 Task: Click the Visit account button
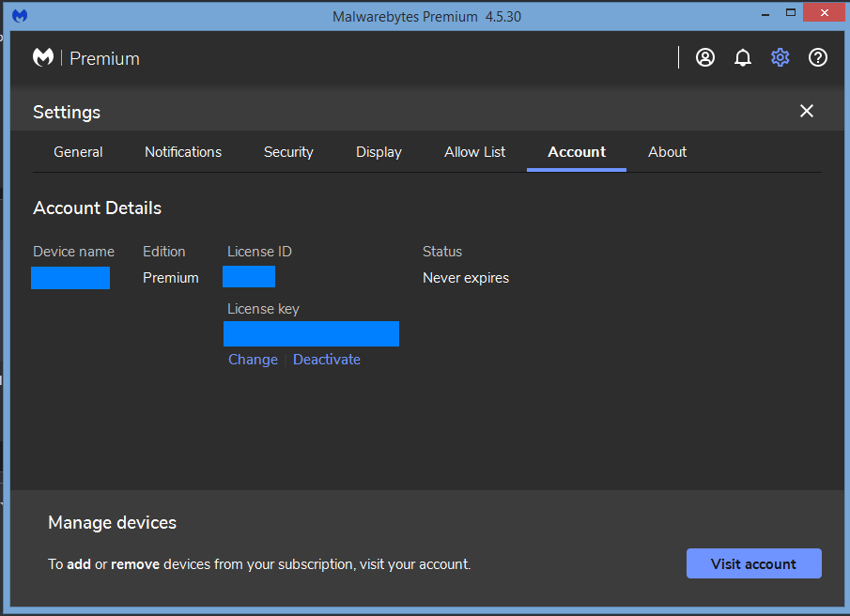click(753, 563)
